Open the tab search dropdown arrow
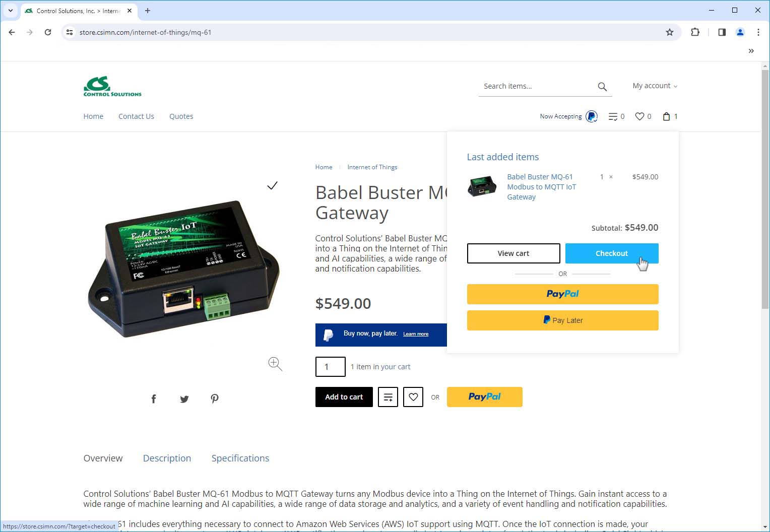Screen dimensions: 770x532 click(10, 11)
